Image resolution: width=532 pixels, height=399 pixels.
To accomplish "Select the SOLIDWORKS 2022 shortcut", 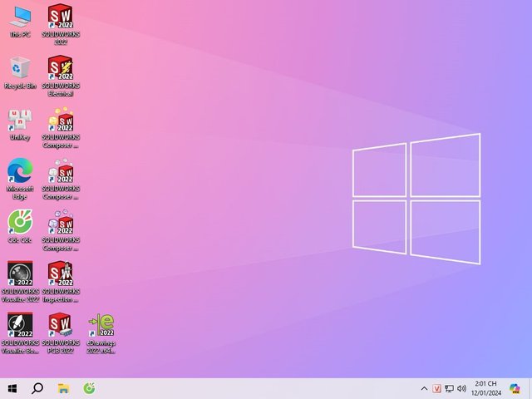I will (x=61, y=24).
